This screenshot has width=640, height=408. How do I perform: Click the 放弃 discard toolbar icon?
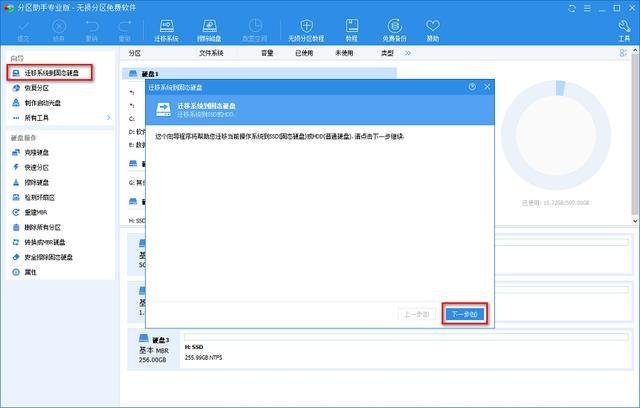pos(59,31)
